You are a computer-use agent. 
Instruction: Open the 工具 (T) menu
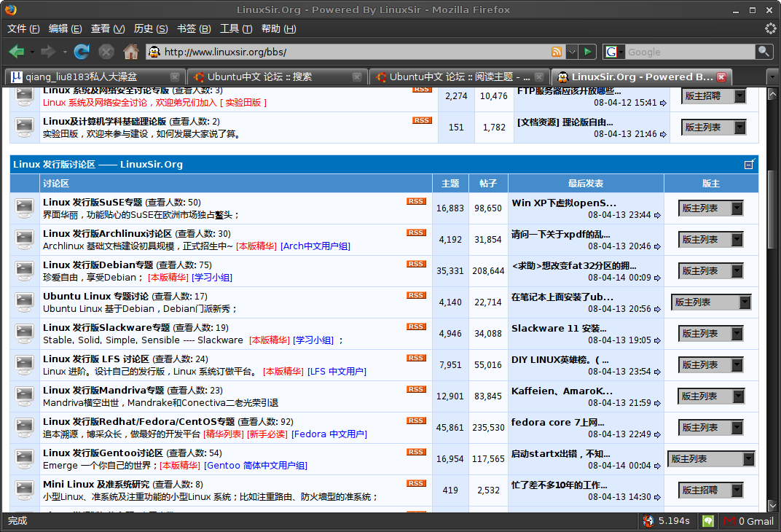click(237, 29)
